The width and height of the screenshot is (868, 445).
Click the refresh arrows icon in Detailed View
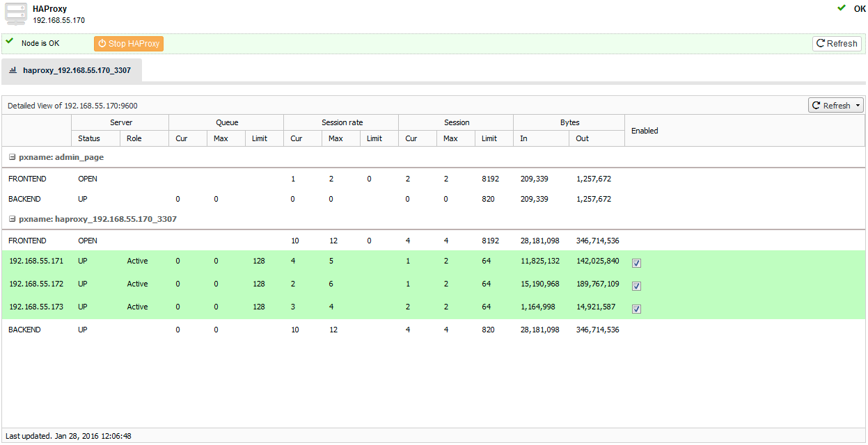coord(816,105)
